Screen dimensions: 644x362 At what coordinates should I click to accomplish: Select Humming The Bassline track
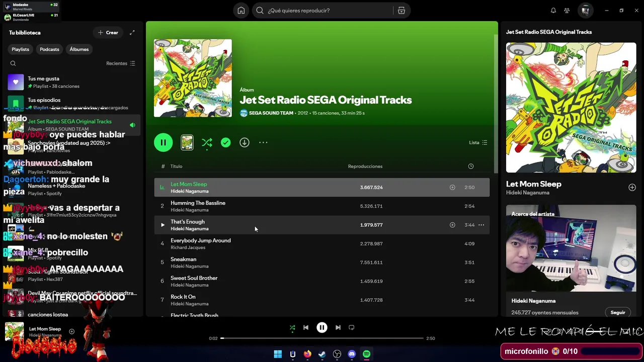pyautogui.click(x=321, y=206)
